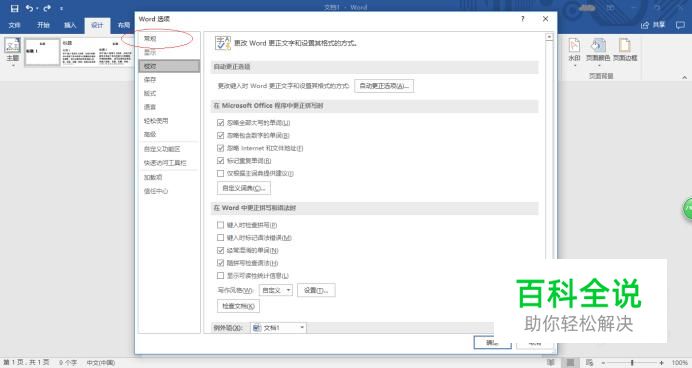Click the 确定 (OK) button
This screenshot has width=692, height=368.
click(x=493, y=342)
